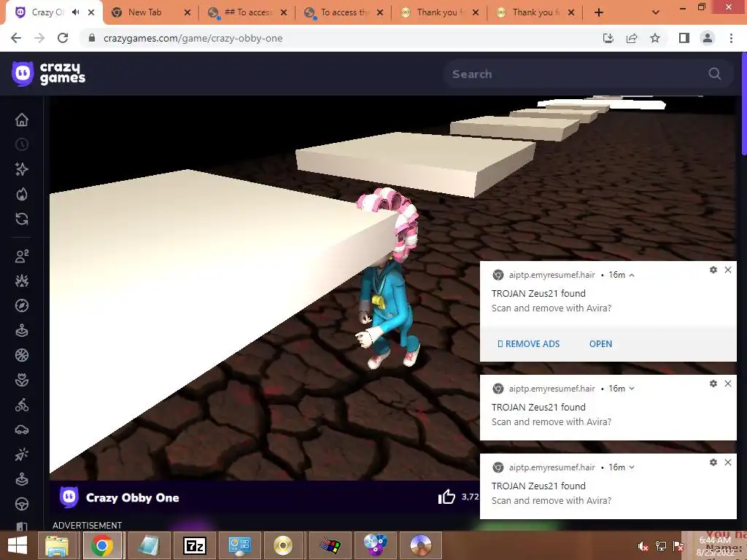This screenshot has width=747, height=560.
Task: Open Updated games refresh-arrows icon in sidebar
Action: [22, 219]
